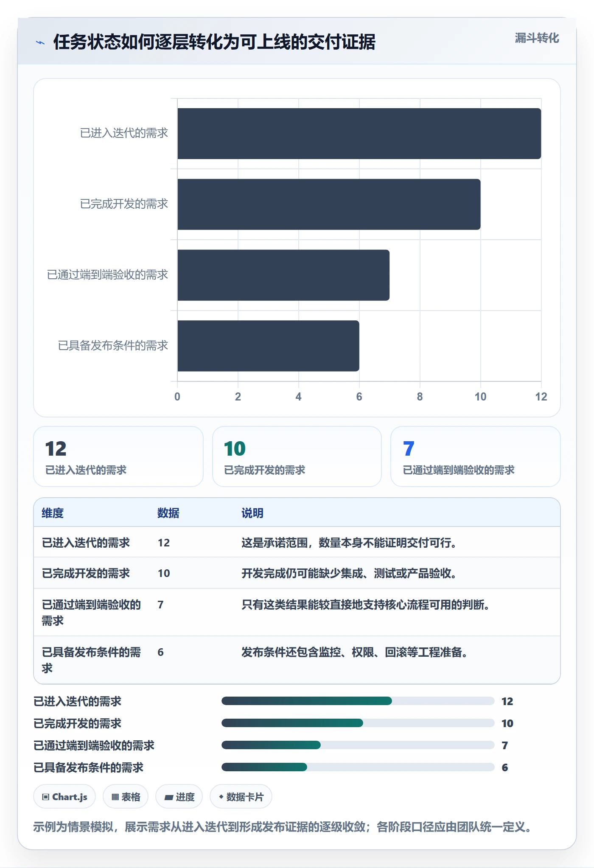Image resolution: width=594 pixels, height=868 pixels.
Task: Click the 已完成开发的需求 chart bar
Action: [329, 204]
